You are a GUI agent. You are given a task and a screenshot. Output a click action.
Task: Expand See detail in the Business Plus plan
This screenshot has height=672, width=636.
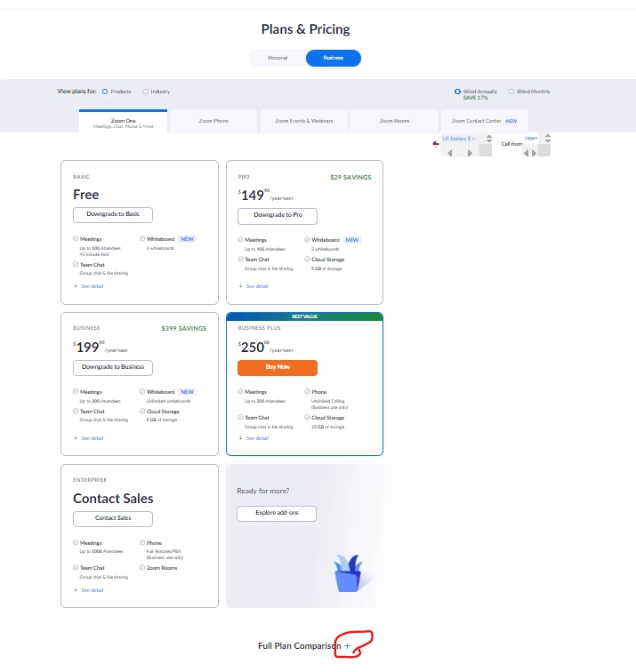click(257, 438)
